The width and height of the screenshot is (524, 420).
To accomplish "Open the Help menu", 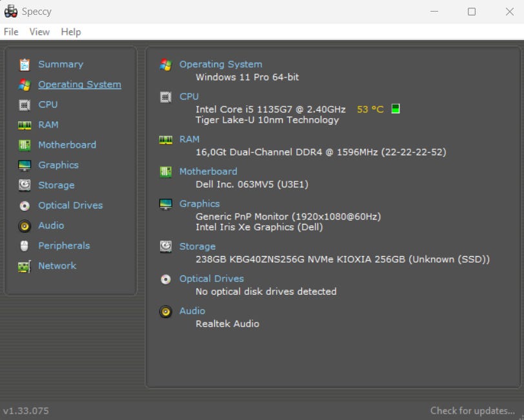I will tap(71, 32).
